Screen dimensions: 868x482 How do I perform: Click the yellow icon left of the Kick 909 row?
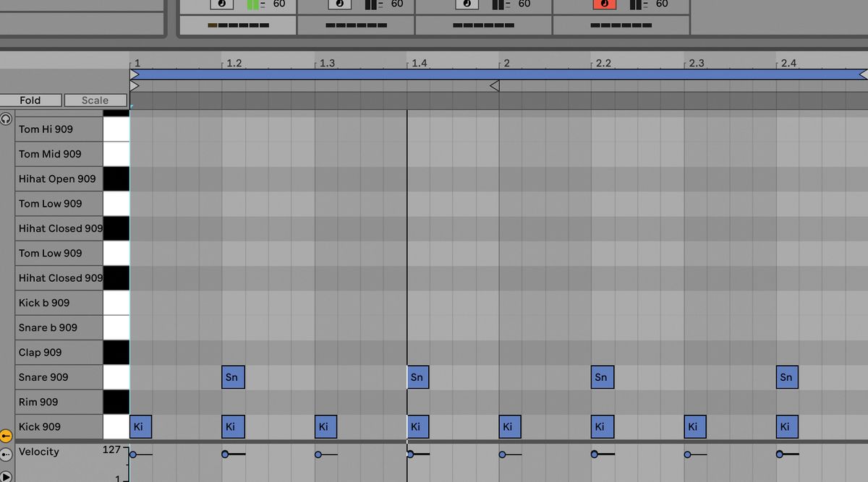coord(4,436)
